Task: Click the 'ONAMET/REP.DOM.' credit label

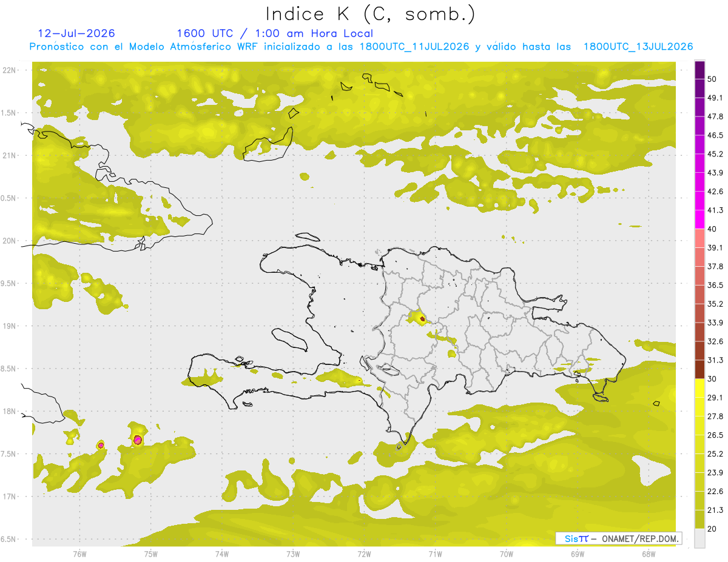Action: pyautogui.click(x=641, y=538)
